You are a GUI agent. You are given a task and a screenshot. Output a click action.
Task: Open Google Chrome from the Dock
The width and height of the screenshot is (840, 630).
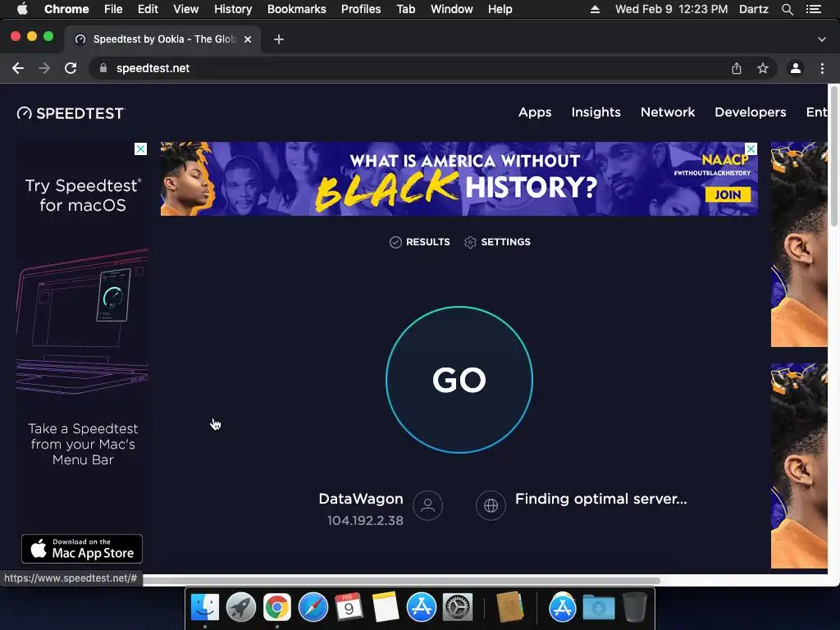277,608
